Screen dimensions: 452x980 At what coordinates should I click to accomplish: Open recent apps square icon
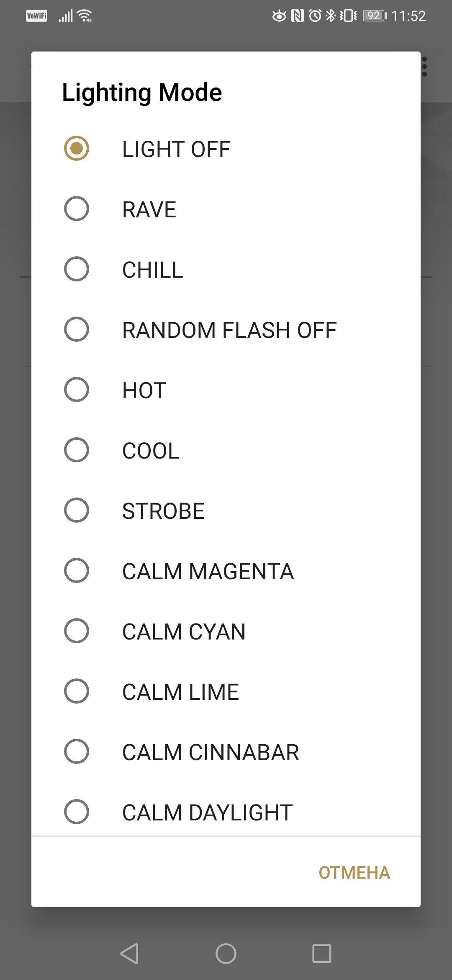tap(322, 954)
